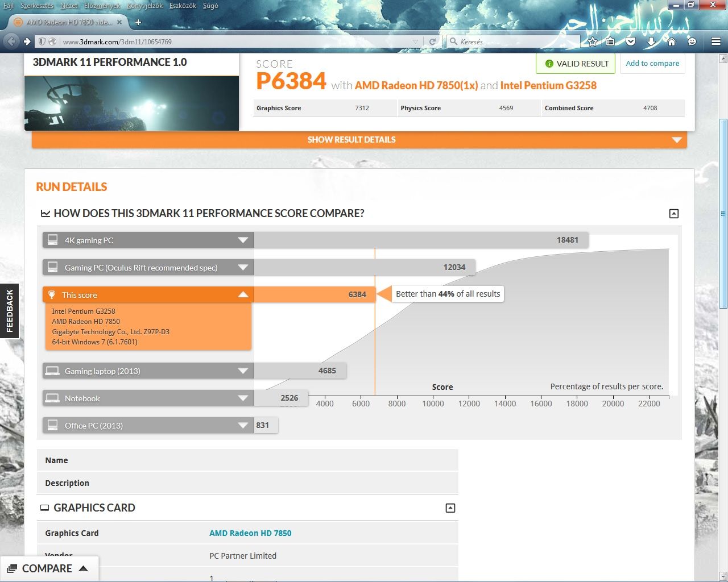Click the Physics Score value 4569
The image size is (728, 582).
[x=506, y=108]
